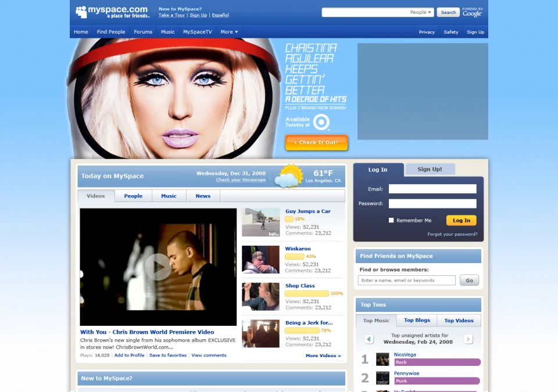Click the More Videos link
This screenshot has height=392, width=558.
point(323,355)
